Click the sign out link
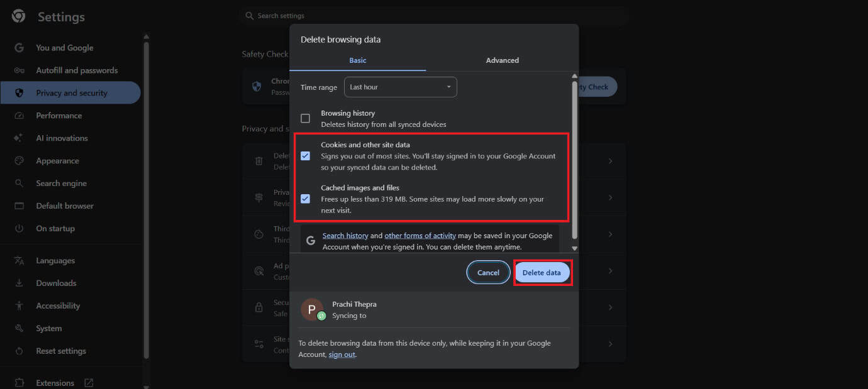The height and width of the screenshot is (389, 868). [342, 354]
